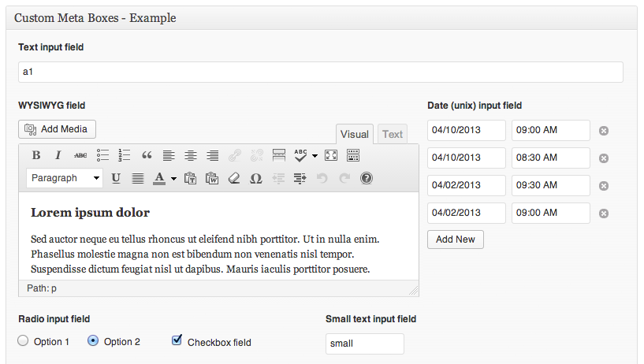Select the text color swatch button
This screenshot has height=364, width=644.
coord(159,178)
